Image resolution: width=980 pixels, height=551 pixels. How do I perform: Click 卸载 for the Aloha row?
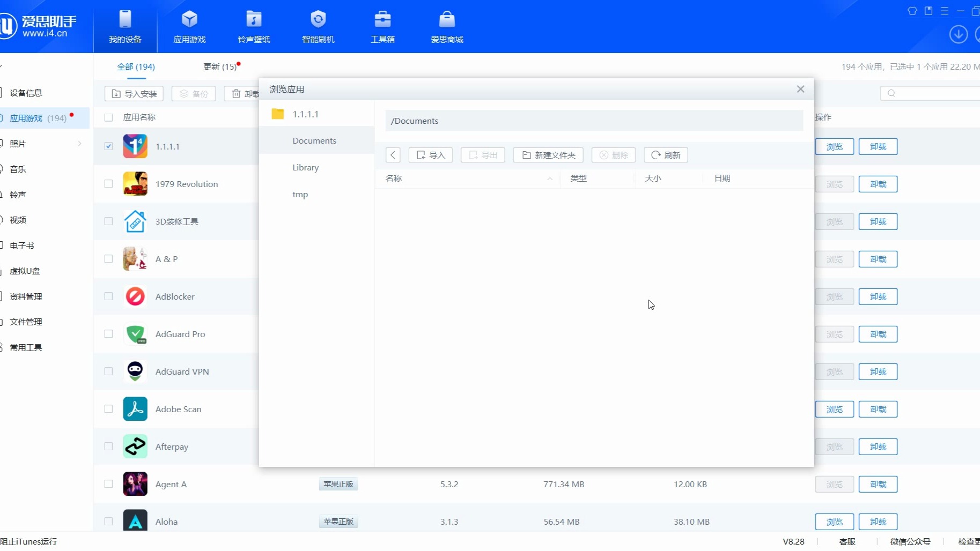878,522
